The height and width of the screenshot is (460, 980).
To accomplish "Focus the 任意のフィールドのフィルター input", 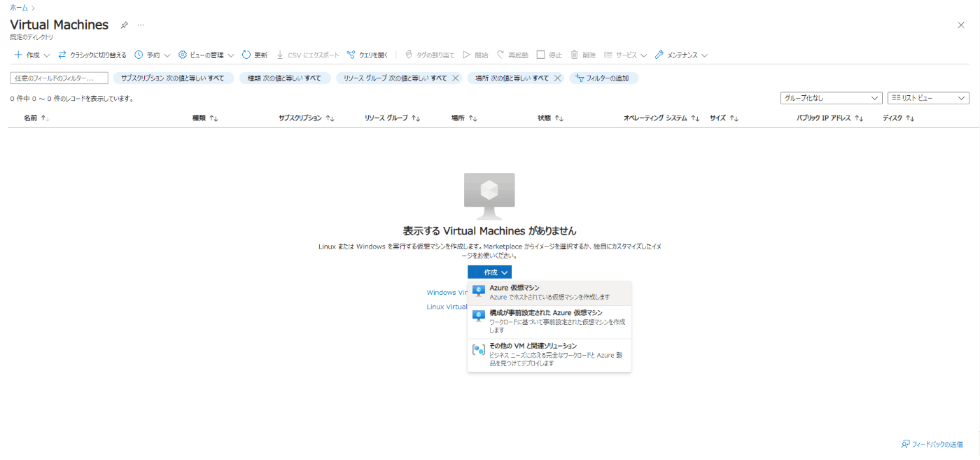I will (59, 78).
